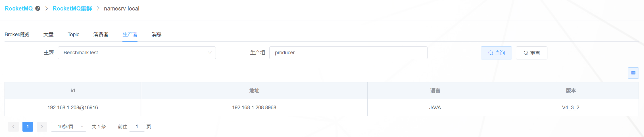This screenshot has height=137, width=644.
Task: Switch to the 消费者 tab
Action: click(101, 35)
